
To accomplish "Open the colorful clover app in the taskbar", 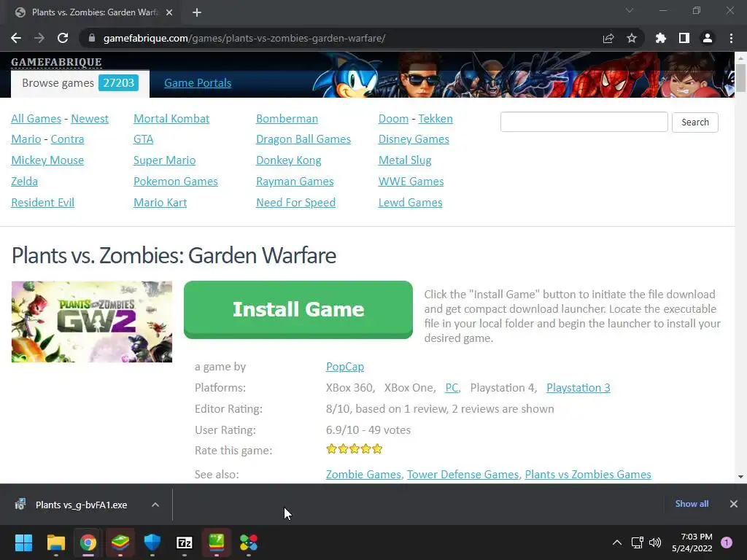I will 249,542.
